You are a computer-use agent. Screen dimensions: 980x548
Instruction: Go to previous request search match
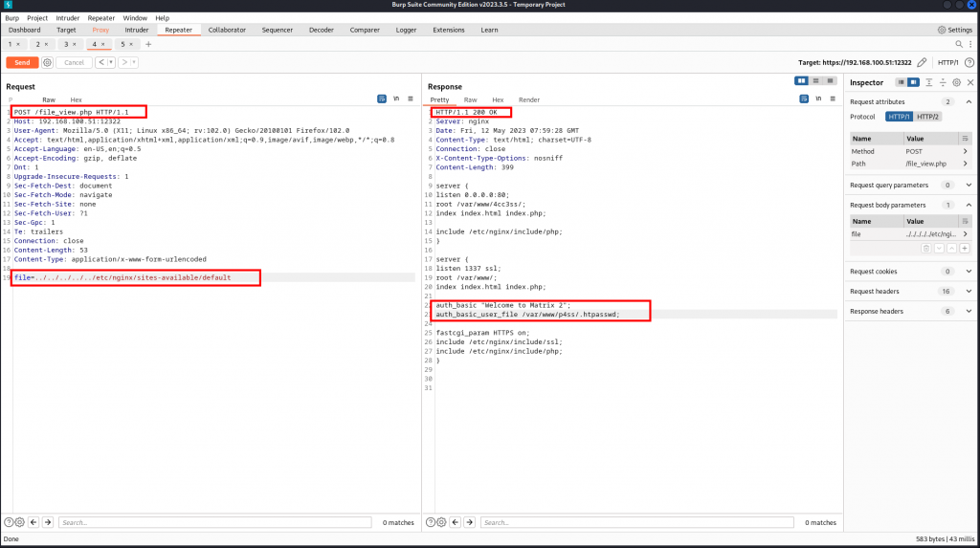coord(33,522)
